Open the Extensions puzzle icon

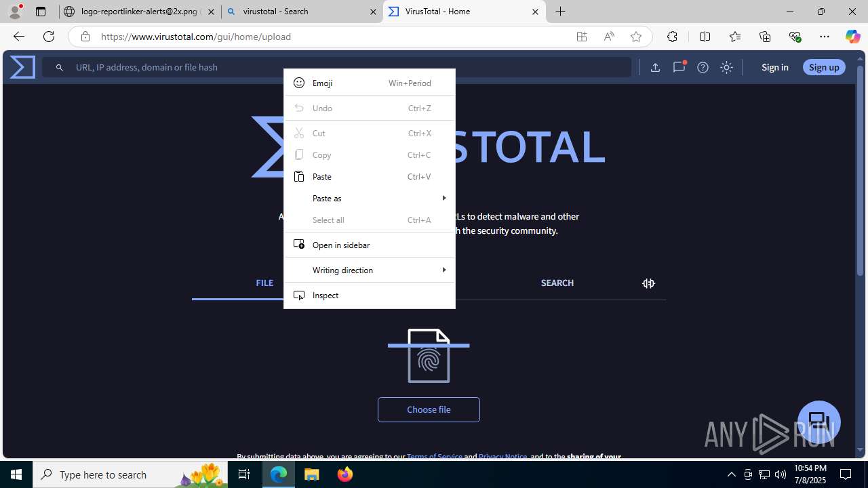(672, 37)
